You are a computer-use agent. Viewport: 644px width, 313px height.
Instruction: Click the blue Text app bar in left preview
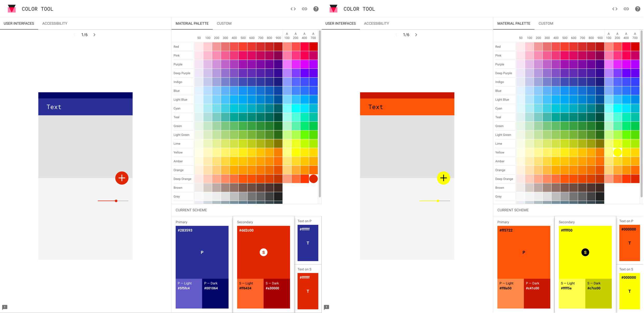(85, 107)
